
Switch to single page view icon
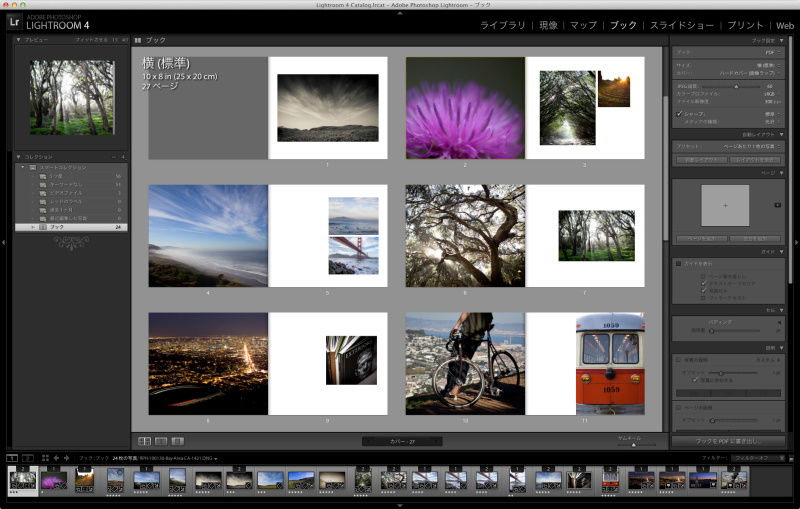click(x=178, y=441)
